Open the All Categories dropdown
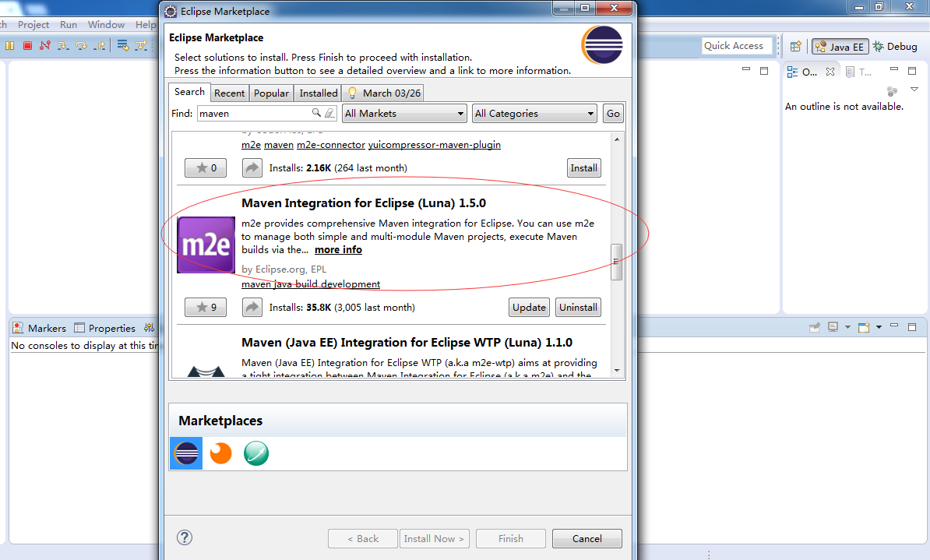The image size is (930, 560). (x=534, y=113)
